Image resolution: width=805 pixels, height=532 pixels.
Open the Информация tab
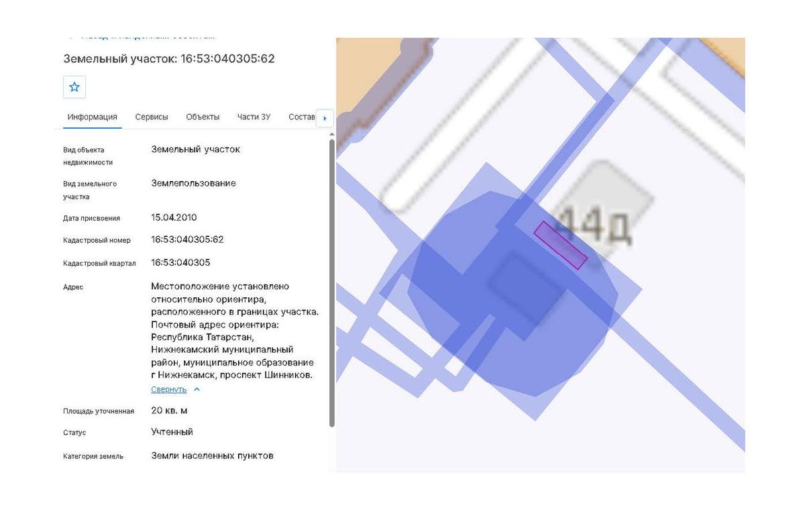point(93,117)
